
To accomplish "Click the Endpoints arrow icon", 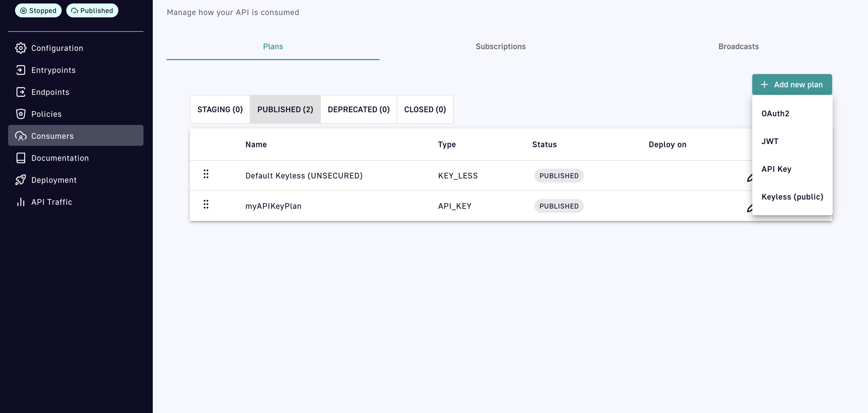I will pyautogui.click(x=20, y=92).
